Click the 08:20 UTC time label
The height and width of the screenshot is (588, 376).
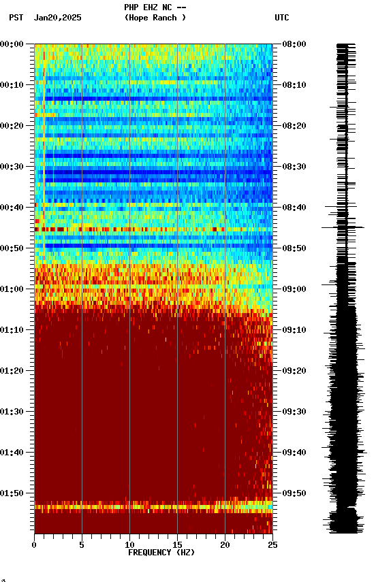click(x=294, y=126)
